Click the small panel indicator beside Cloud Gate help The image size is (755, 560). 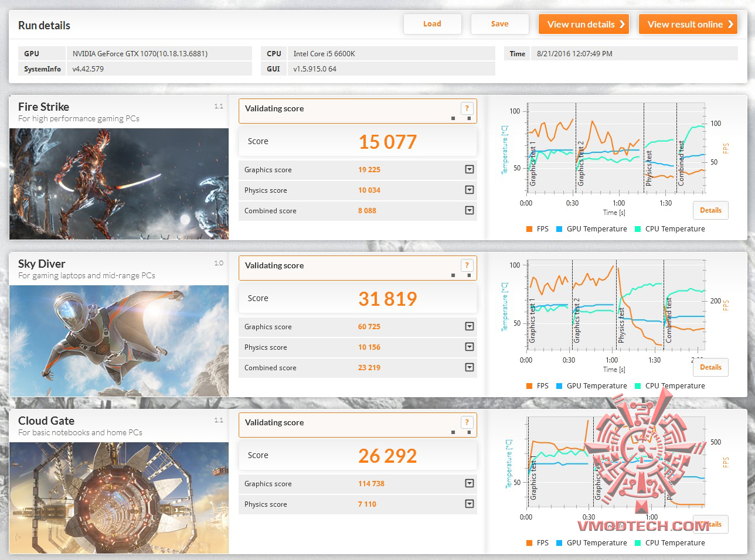click(453, 431)
